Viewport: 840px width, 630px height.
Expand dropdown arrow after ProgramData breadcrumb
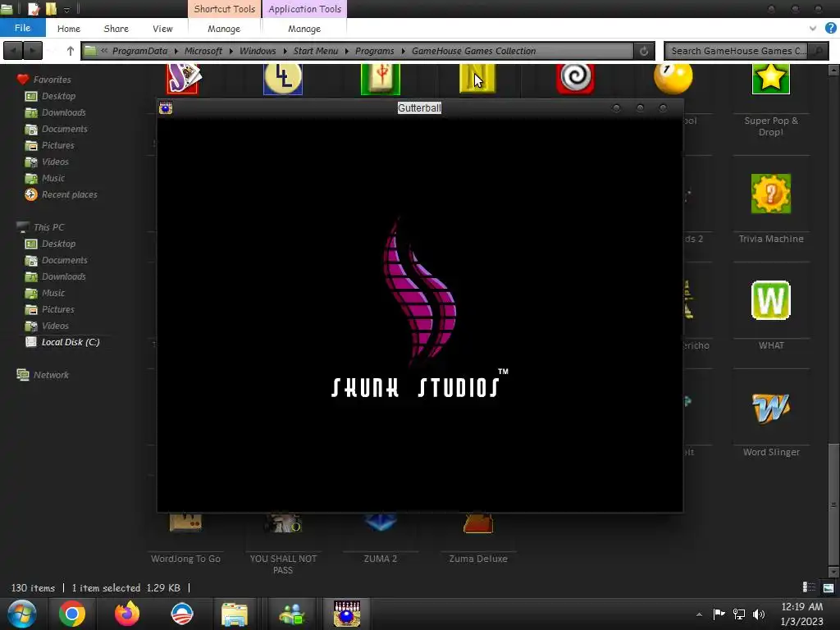pyautogui.click(x=176, y=51)
